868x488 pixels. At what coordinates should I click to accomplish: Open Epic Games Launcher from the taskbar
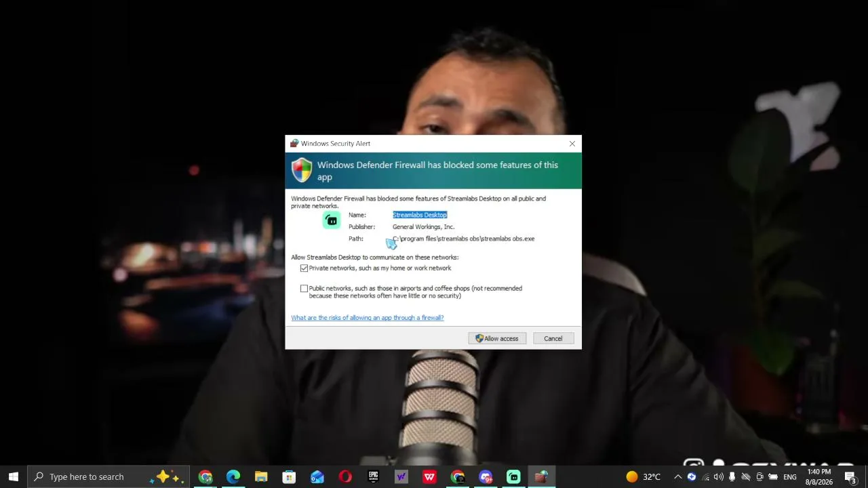(x=373, y=476)
